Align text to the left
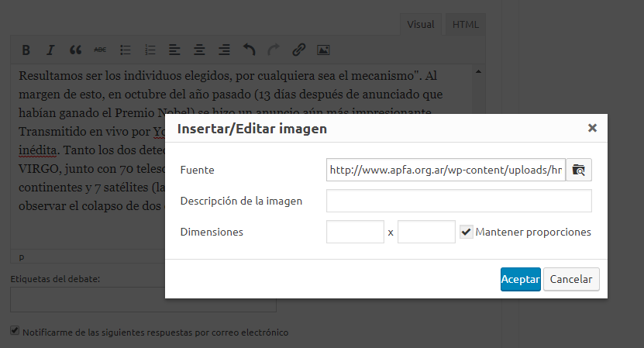 pos(174,50)
